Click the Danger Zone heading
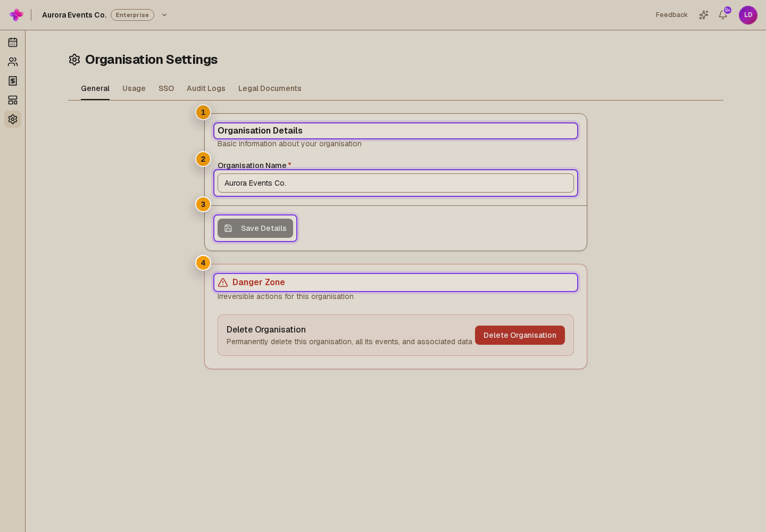The image size is (766, 532). tap(259, 282)
